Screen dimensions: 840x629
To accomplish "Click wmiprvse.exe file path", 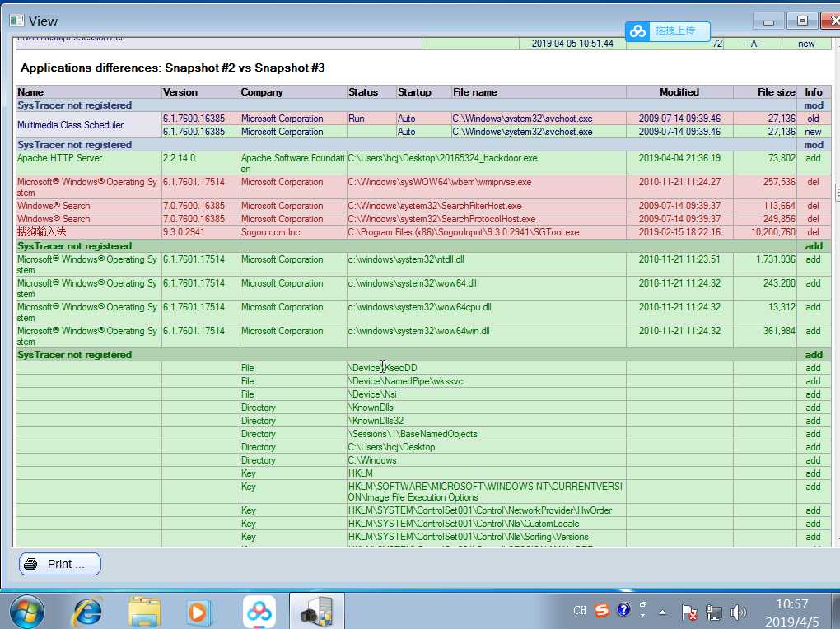I will click(439, 182).
